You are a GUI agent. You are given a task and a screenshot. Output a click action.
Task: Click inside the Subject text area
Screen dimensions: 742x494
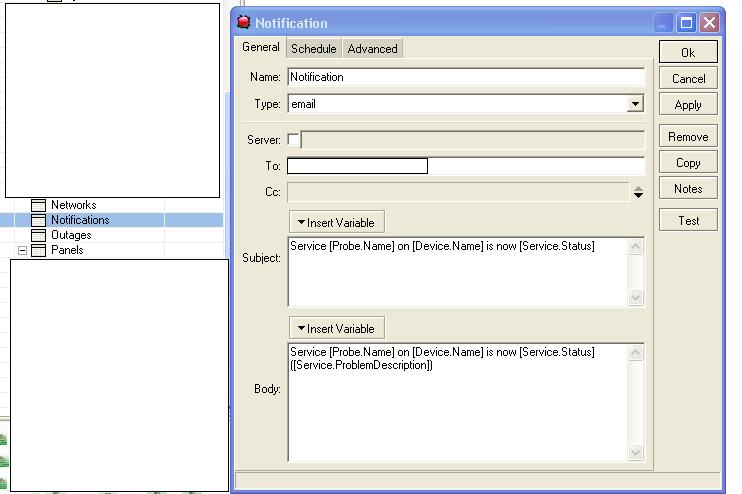point(458,272)
